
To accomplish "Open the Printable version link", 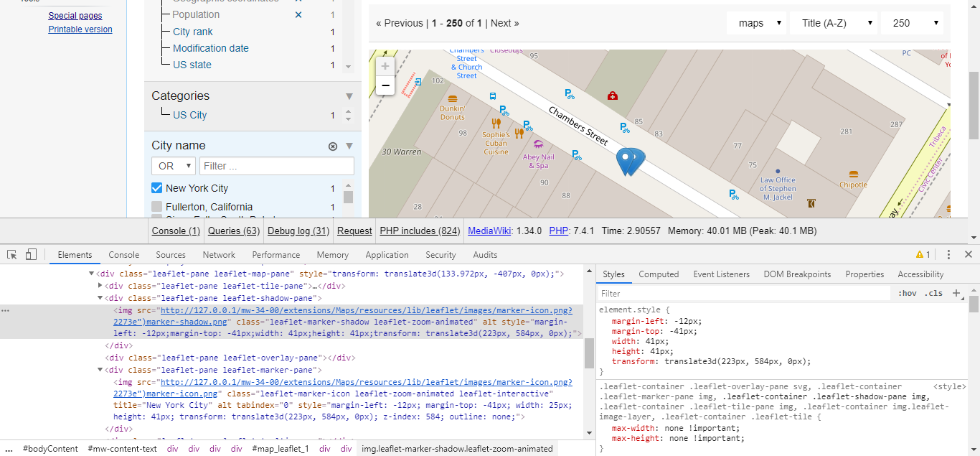I will (80, 29).
